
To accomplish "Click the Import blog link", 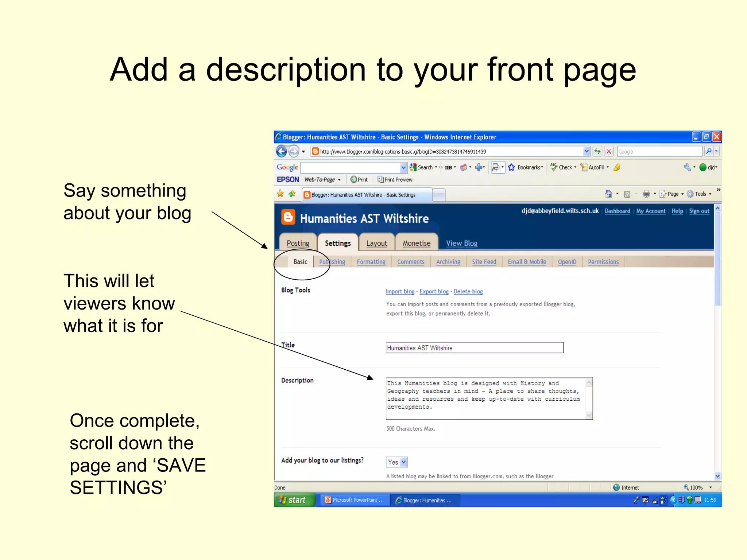I will coord(400,291).
